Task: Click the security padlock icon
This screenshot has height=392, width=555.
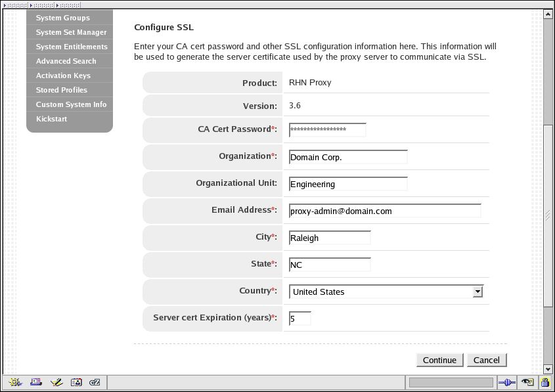Action: (x=544, y=382)
